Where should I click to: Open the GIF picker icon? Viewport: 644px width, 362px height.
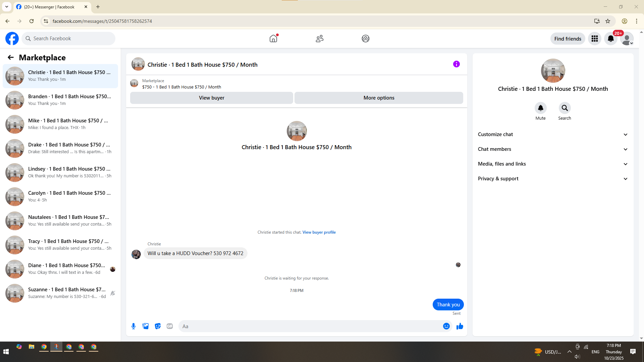coord(170,326)
